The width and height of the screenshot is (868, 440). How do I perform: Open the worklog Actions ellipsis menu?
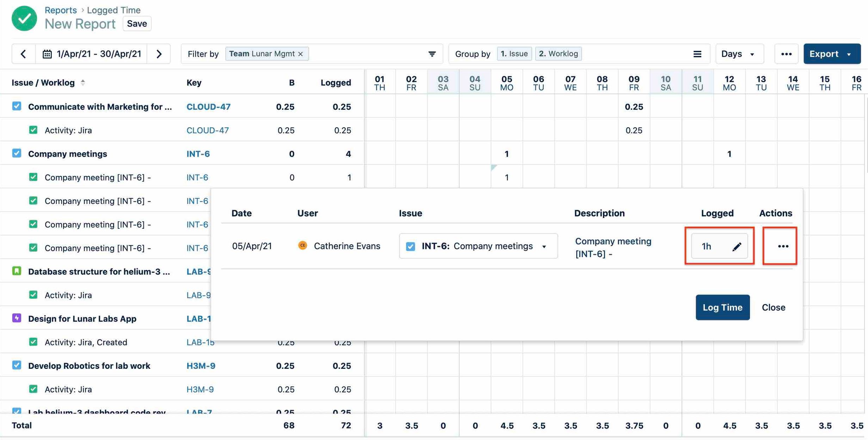click(782, 246)
